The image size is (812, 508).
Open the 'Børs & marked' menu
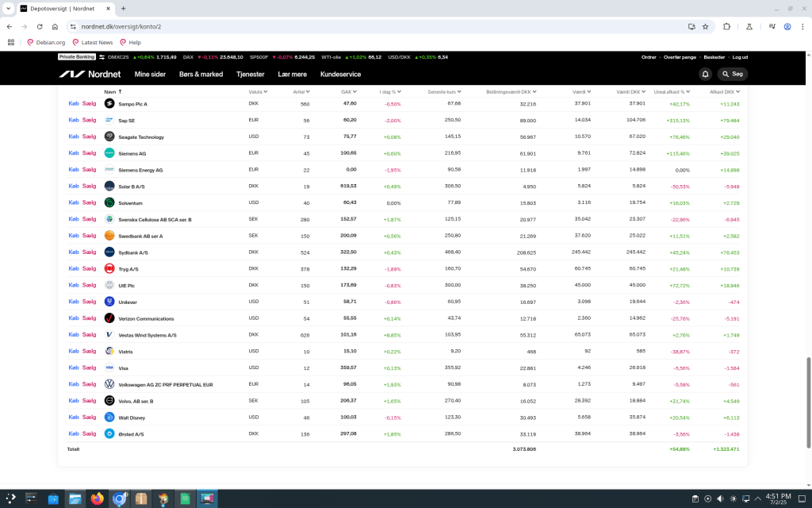pyautogui.click(x=201, y=74)
